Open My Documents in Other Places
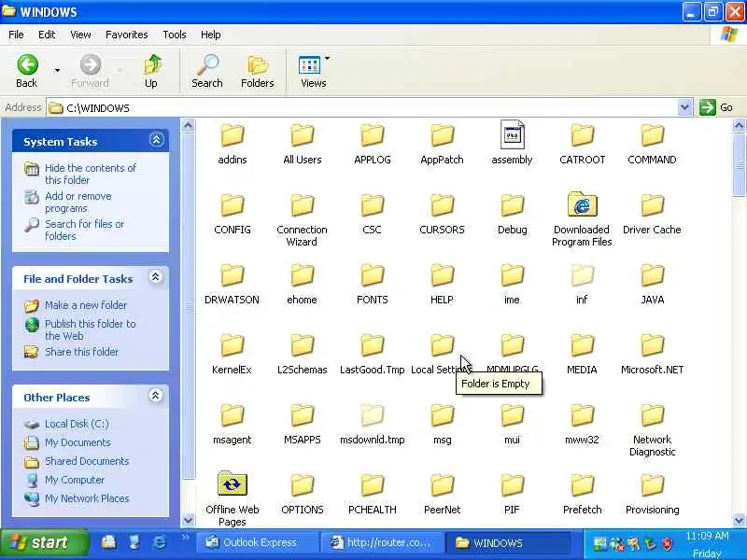Screen dimensions: 747x560 click(x=78, y=442)
